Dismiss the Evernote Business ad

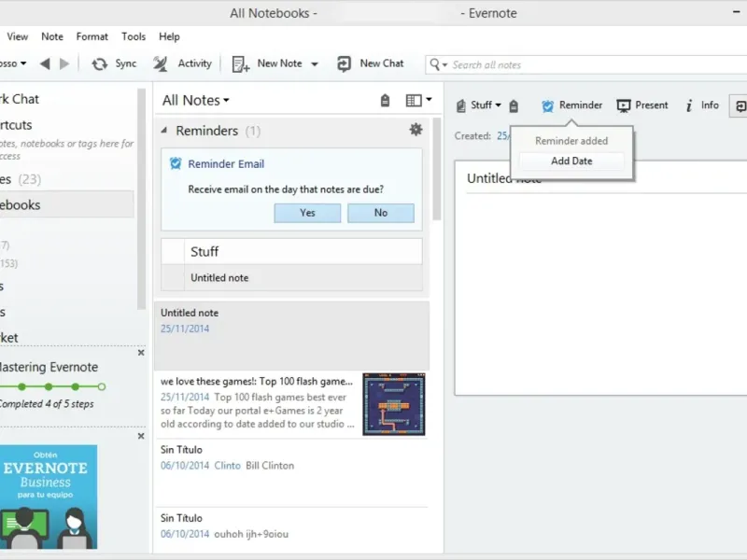coord(141,436)
